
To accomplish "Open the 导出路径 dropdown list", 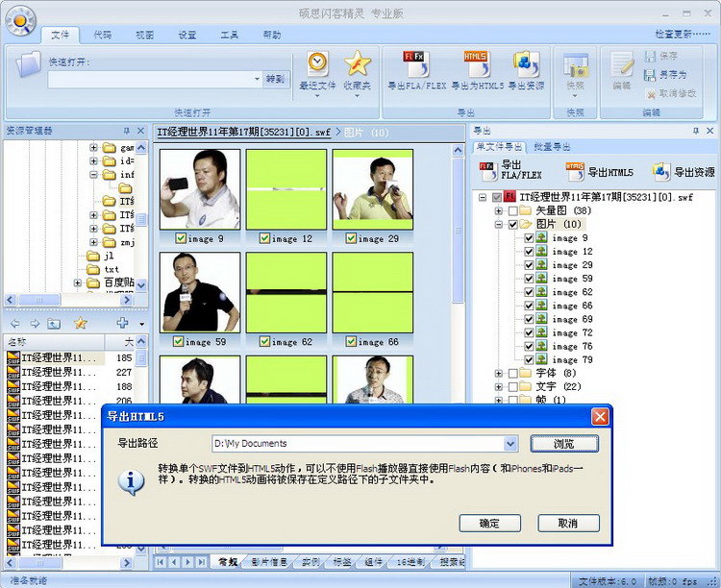I will point(510,444).
